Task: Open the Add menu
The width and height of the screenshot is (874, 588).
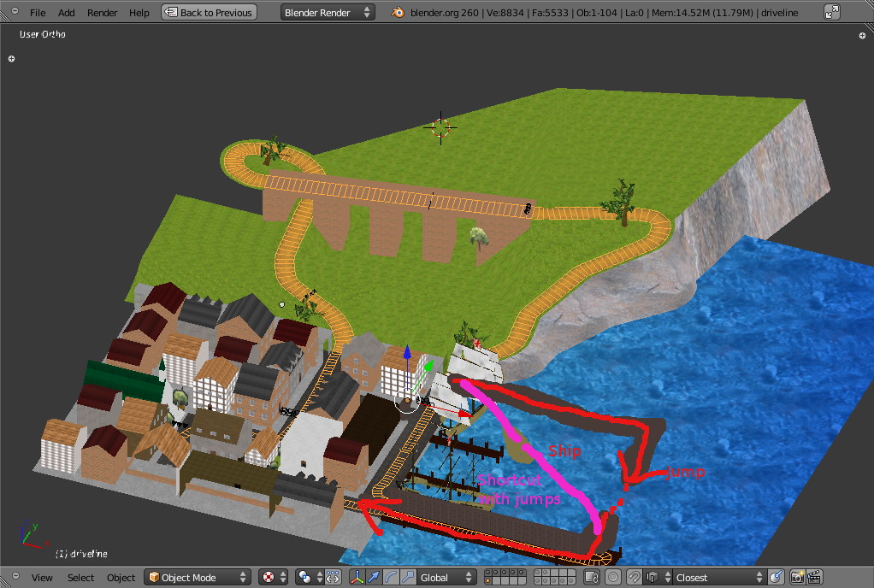Action: click(66, 13)
